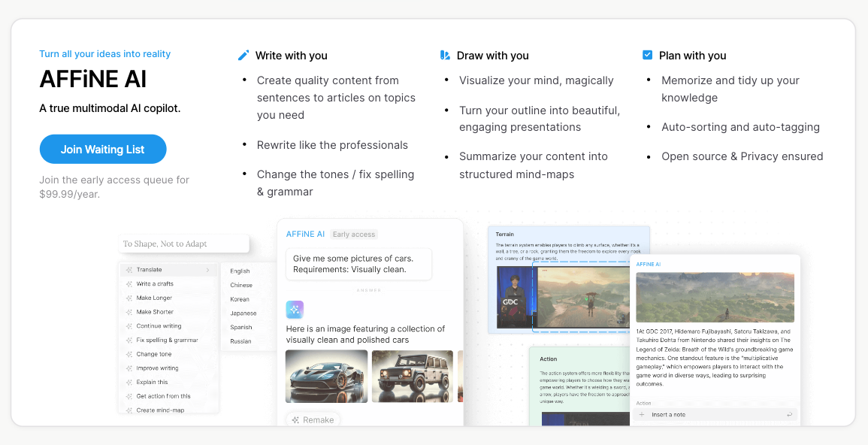
Task: Click the Change the tones bullet text
Action: tap(335, 183)
